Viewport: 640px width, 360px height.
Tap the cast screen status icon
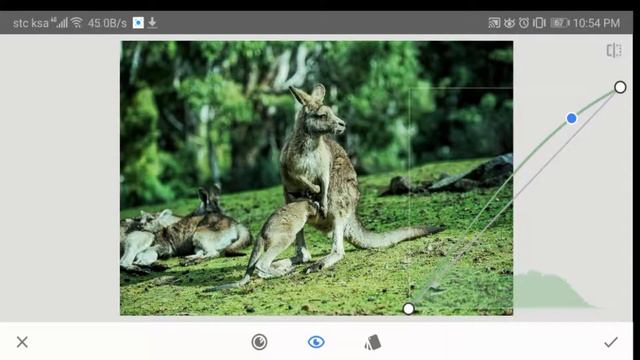click(x=494, y=23)
